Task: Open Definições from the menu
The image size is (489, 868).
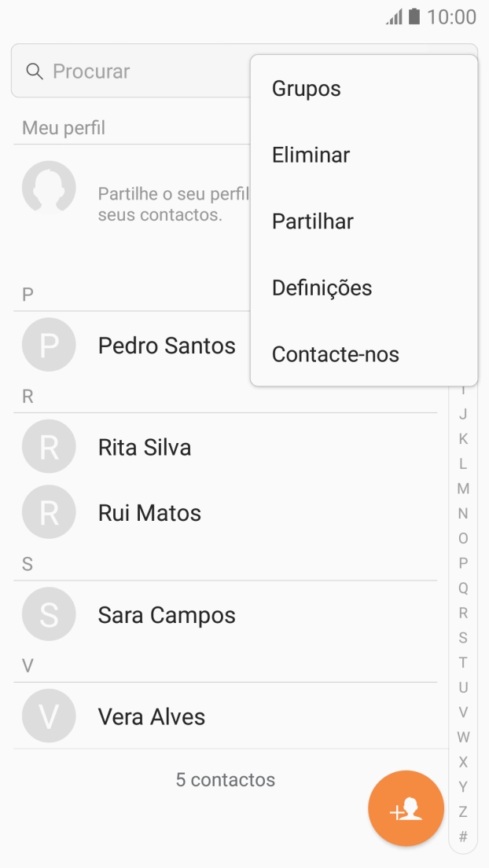Action: [322, 288]
